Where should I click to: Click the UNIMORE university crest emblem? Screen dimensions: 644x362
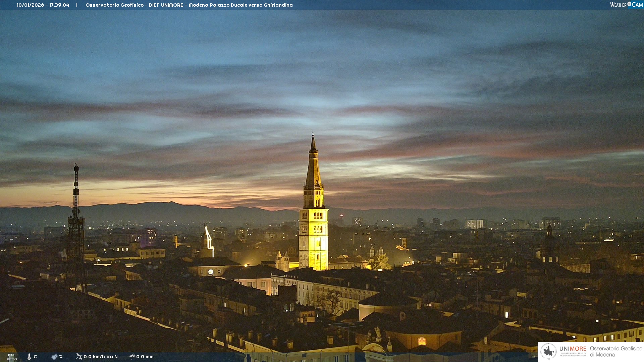548,351
